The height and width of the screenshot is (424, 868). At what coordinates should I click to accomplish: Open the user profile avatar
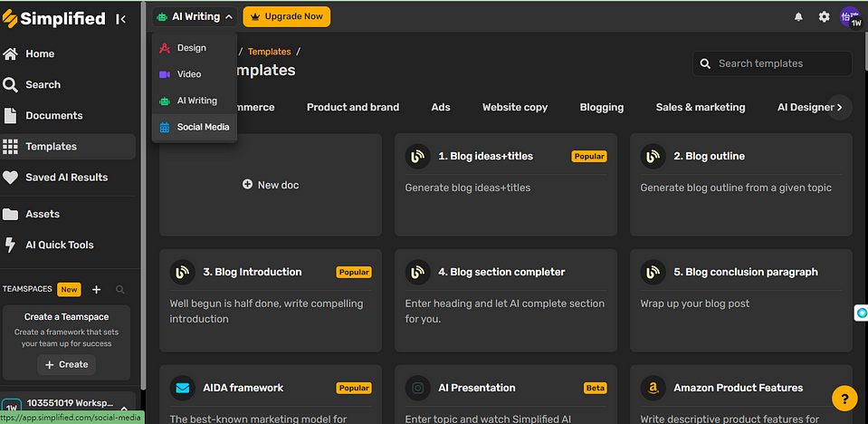point(850,16)
